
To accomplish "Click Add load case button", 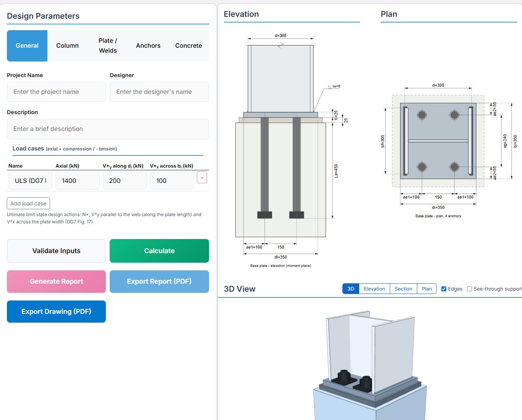I will click(x=28, y=204).
